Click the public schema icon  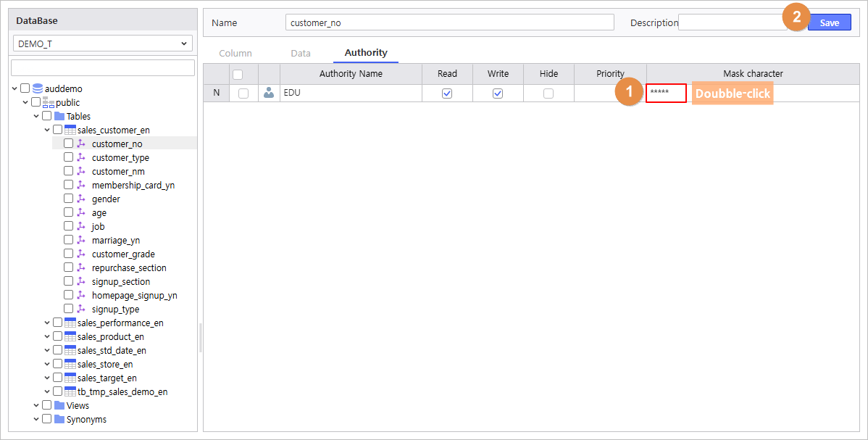49,102
